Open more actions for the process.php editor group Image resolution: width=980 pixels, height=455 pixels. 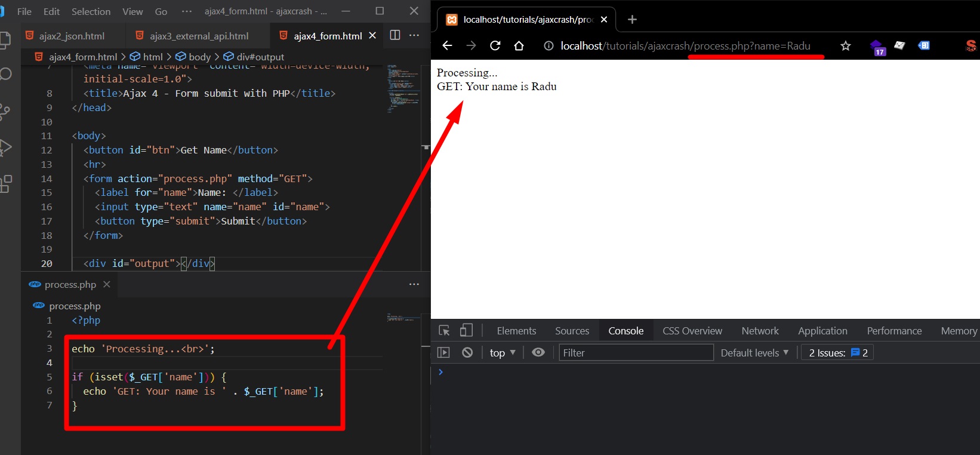[x=414, y=284]
